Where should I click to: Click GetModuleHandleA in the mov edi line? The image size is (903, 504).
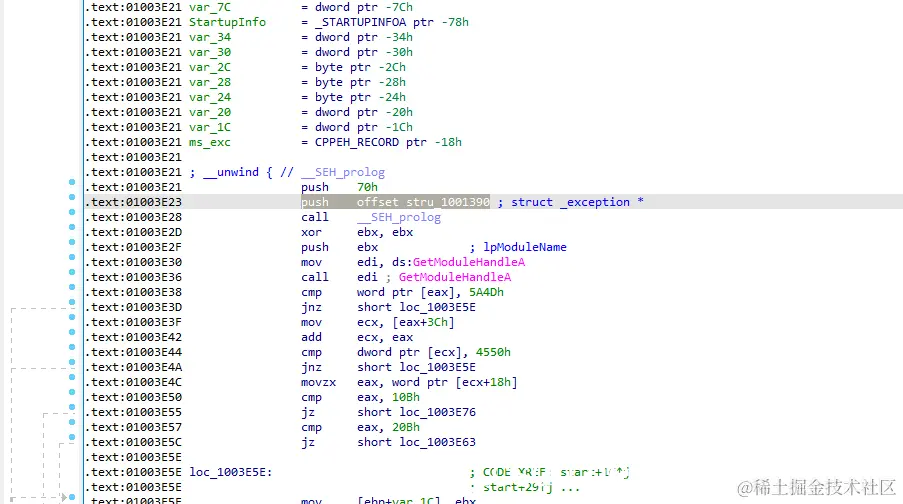pyautogui.click(x=469, y=262)
